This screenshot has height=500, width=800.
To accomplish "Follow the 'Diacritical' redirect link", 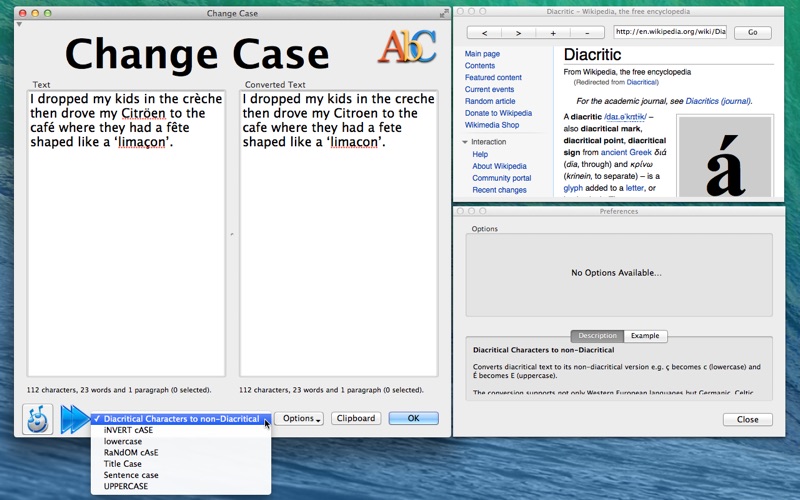I will [642, 82].
